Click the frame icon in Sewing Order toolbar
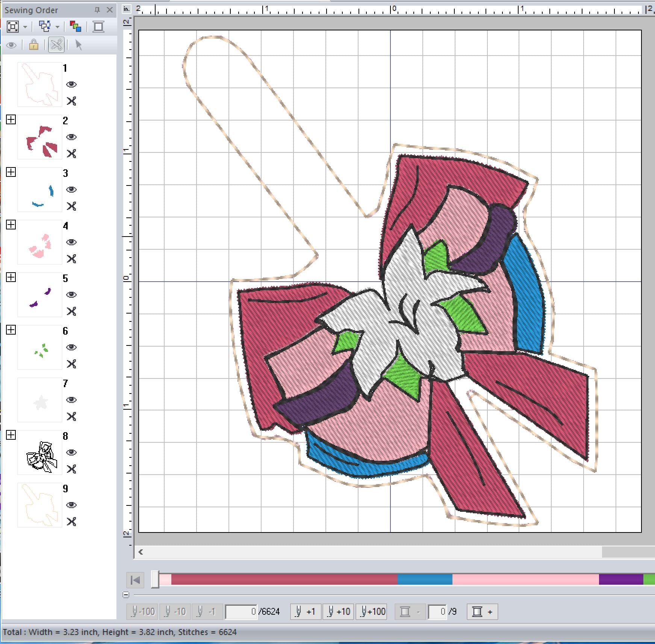Screen dimensions: 655x644 tap(98, 27)
